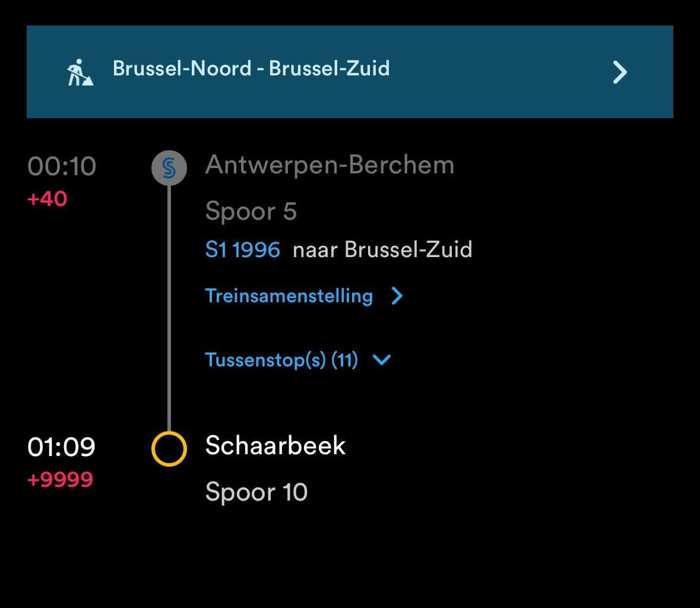Click the Spoor 5 platform label

pyautogui.click(x=251, y=211)
